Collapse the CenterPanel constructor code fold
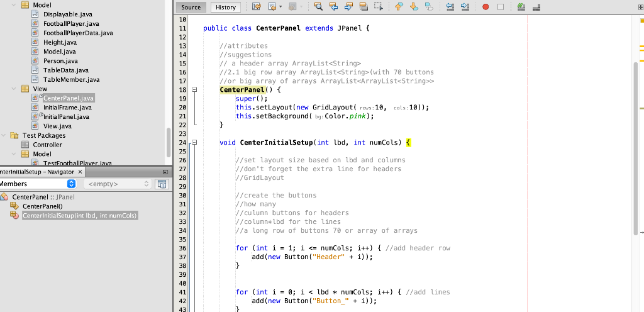 click(x=195, y=89)
